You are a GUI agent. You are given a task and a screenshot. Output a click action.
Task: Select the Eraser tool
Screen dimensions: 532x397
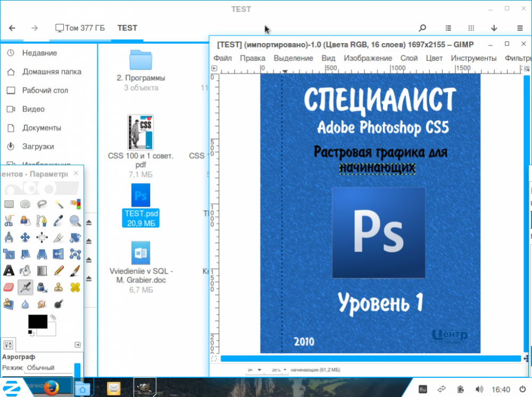pyautogui.click(x=9, y=287)
